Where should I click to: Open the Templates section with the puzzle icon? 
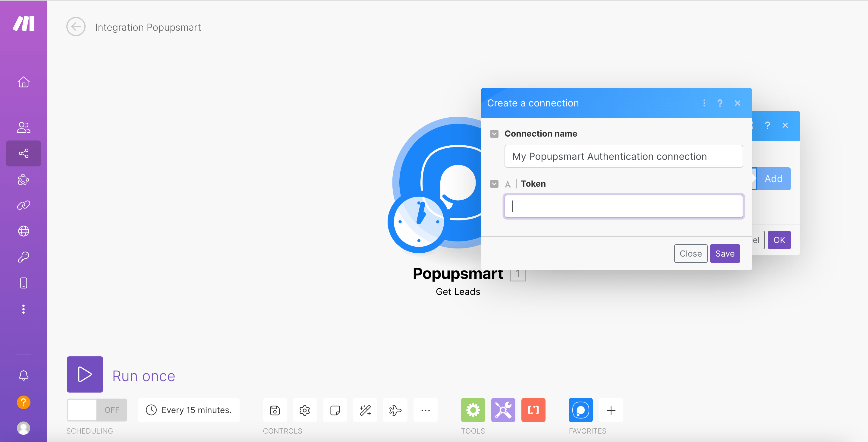[x=23, y=180]
